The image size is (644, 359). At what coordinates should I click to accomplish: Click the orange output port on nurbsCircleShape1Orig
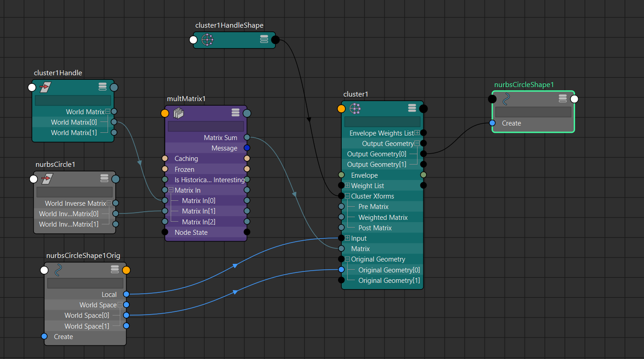126,270
